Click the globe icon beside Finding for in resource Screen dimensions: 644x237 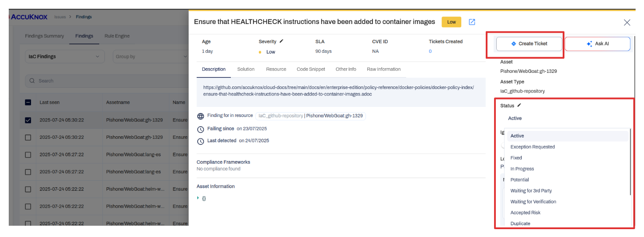pyautogui.click(x=201, y=116)
